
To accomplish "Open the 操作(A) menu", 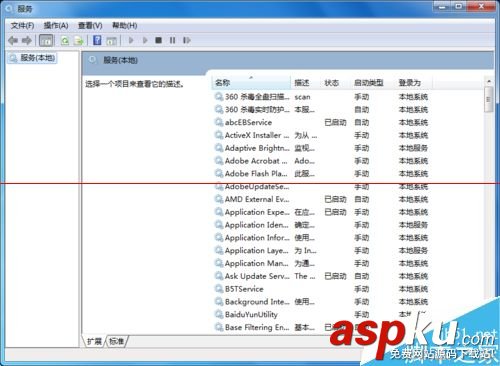I will [56, 26].
